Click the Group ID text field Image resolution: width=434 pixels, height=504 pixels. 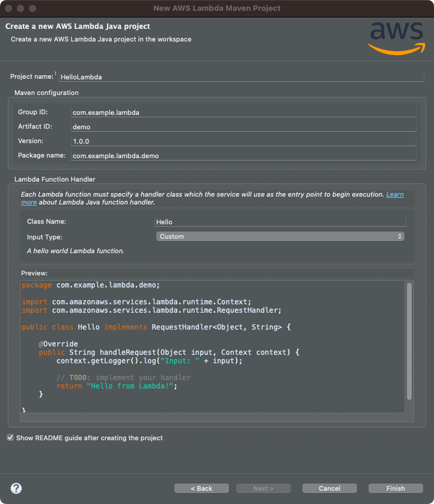243,112
